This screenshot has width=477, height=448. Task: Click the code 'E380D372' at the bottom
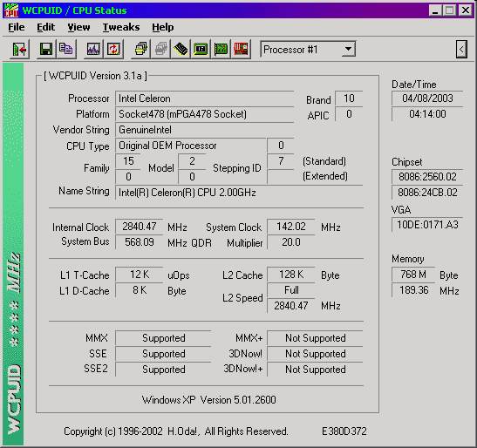(x=344, y=431)
